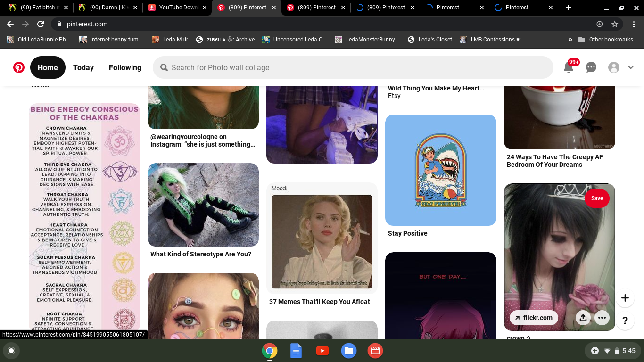Open the status tray showing 5:45

coord(613,351)
